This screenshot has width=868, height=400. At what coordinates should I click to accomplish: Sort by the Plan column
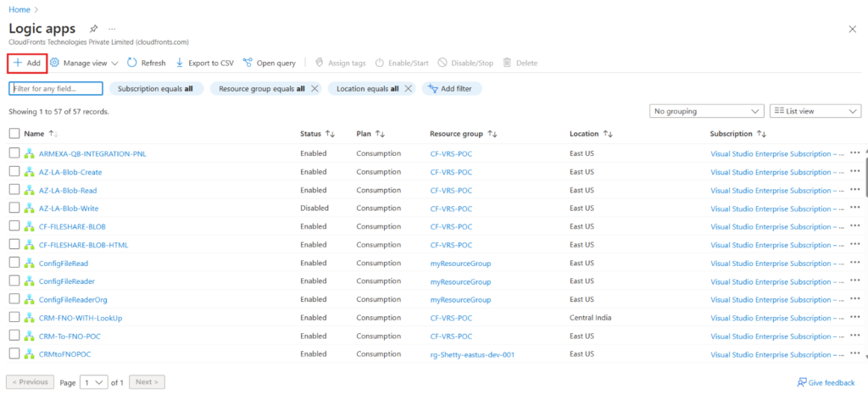pyautogui.click(x=371, y=134)
